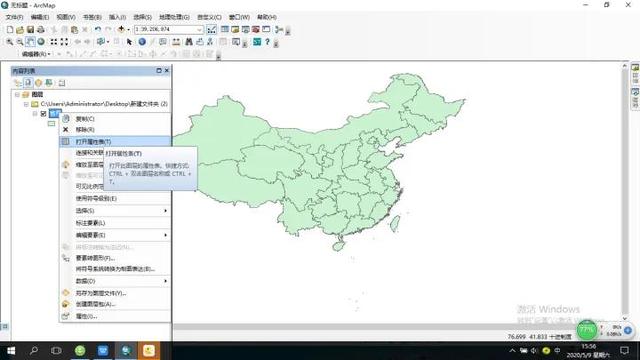Open the notification center icon
This screenshot has width=640, height=360.
[624, 351]
